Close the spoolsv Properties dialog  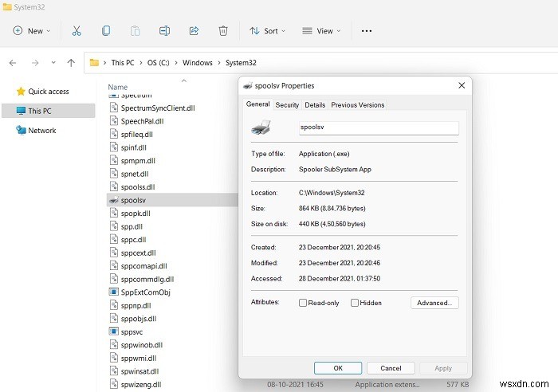tap(462, 85)
